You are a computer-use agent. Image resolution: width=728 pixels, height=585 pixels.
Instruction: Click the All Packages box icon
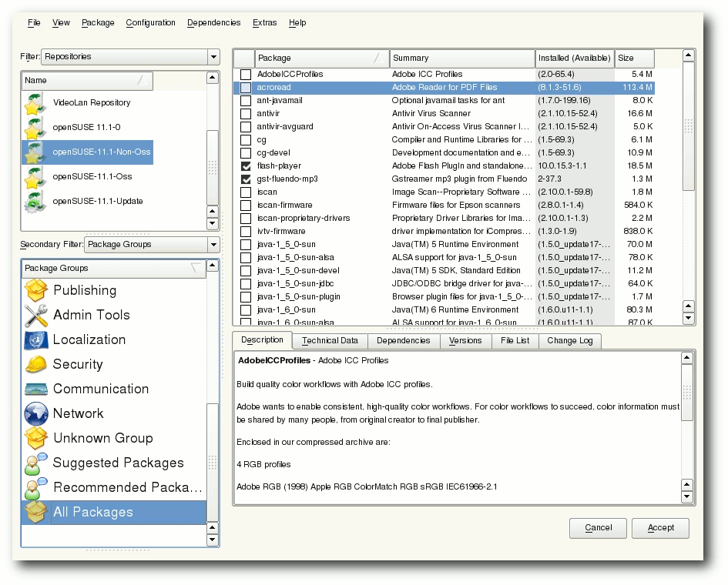pos(36,512)
